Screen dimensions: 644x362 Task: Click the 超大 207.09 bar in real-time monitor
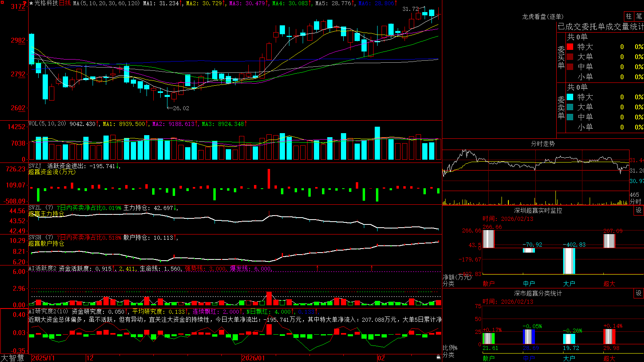pyautogui.click(x=609, y=241)
